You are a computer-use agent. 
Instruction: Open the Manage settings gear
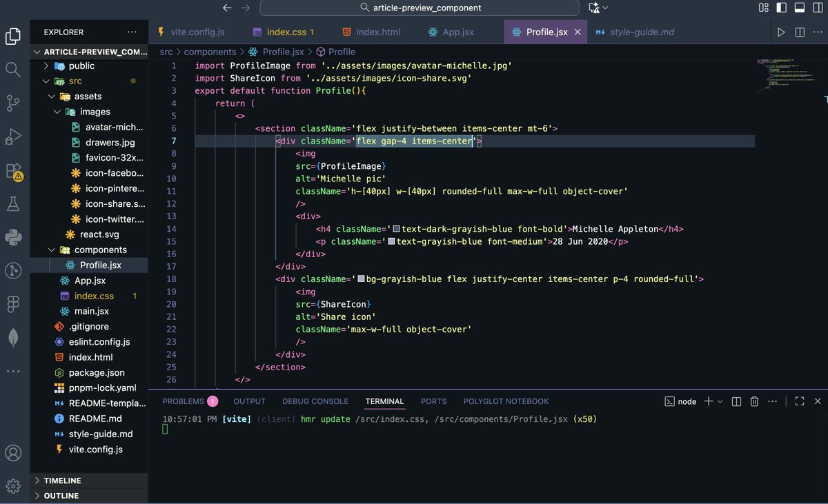coord(12,486)
